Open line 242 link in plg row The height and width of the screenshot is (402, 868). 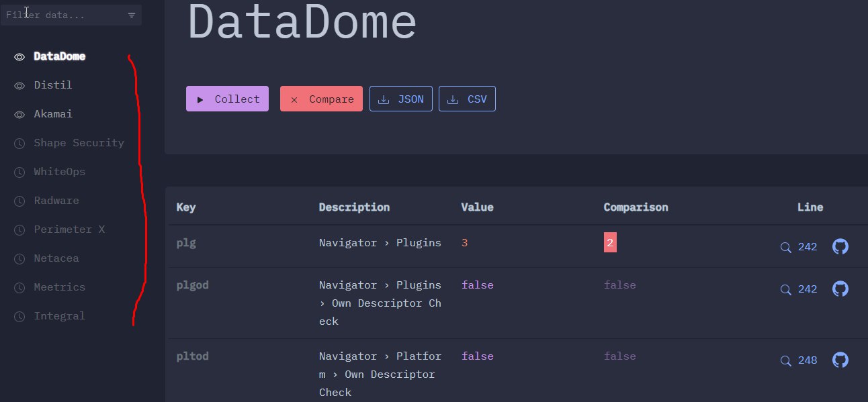tap(808, 247)
